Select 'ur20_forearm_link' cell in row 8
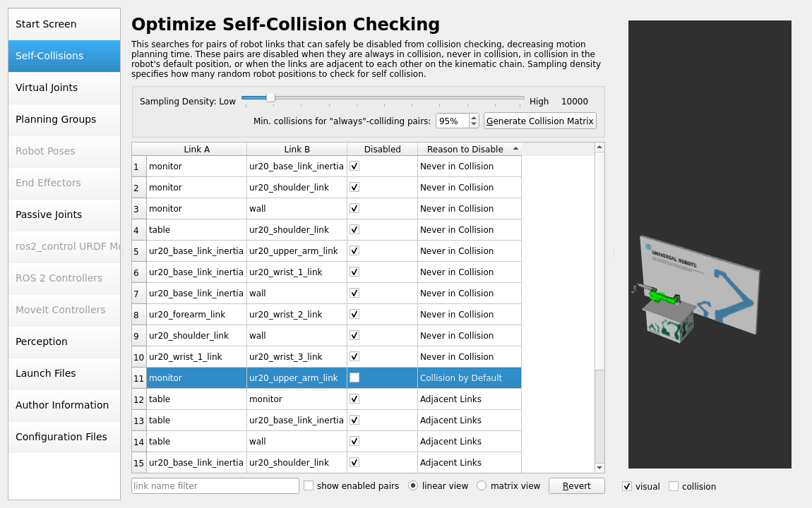The image size is (812, 508). 197,315
